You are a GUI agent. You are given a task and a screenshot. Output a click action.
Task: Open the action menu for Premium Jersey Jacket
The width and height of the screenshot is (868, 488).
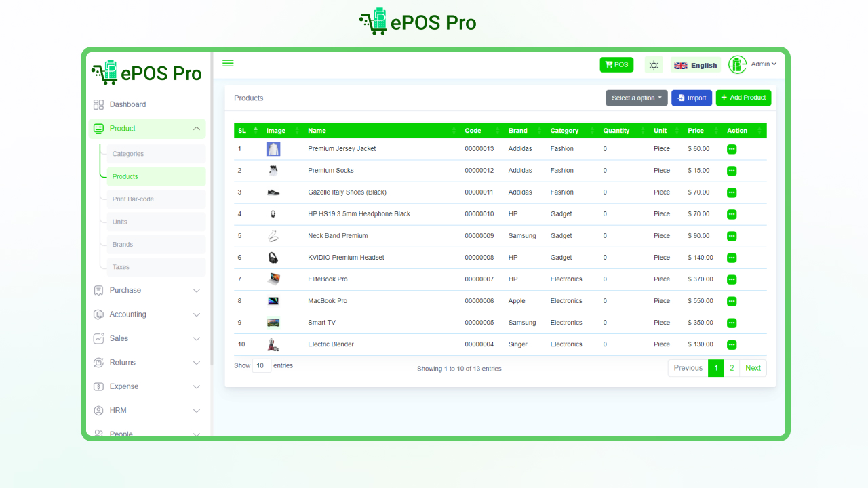pyautogui.click(x=732, y=149)
